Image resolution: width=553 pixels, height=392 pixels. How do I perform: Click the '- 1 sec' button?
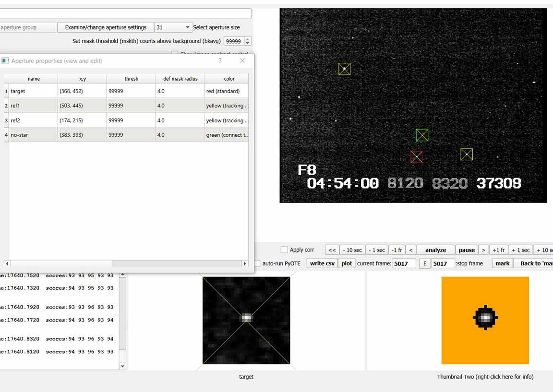tap(377, 250)
